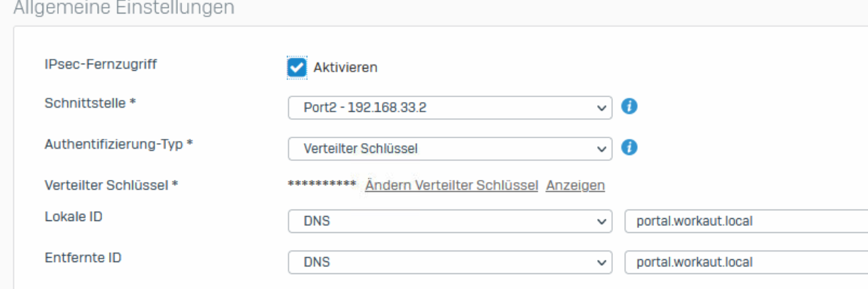Click the Lokale ID field label
Viewport: 868px width, 289px height.
(x=73, y=217)
